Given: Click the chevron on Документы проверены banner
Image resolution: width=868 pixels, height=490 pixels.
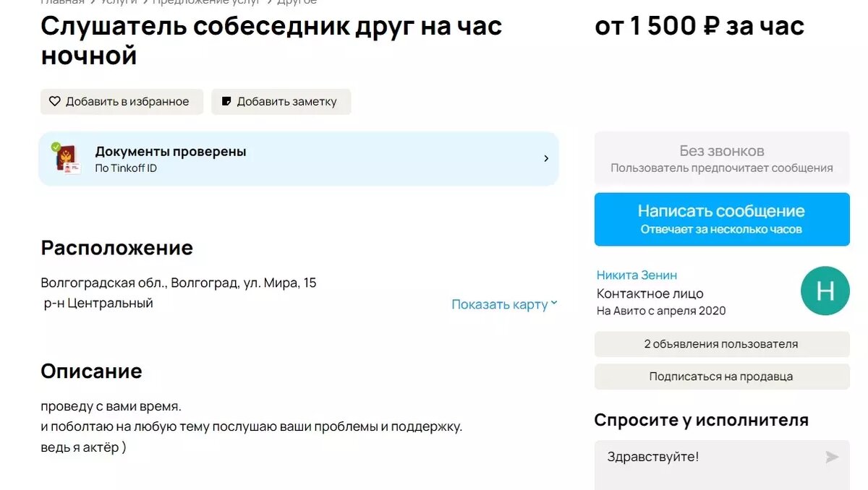Looking at the screenshot, I should click(547, 158).
